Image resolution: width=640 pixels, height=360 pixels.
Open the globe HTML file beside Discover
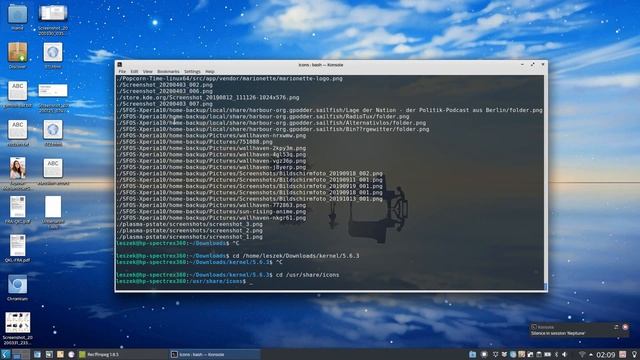tap(53, 55)
